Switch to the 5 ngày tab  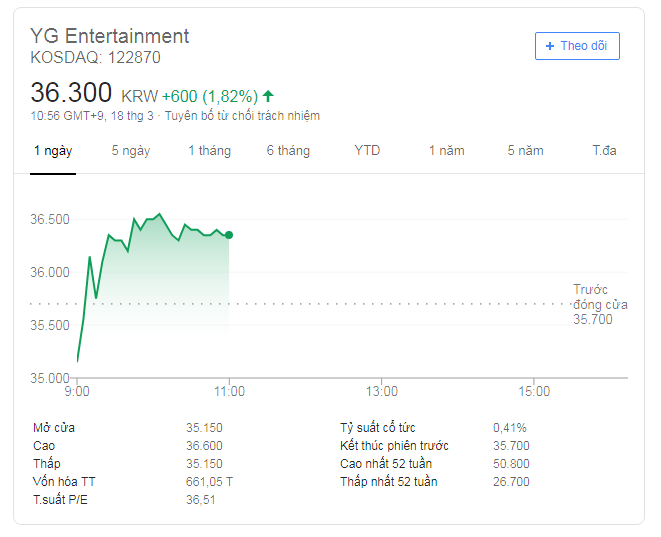click(130, 151)
